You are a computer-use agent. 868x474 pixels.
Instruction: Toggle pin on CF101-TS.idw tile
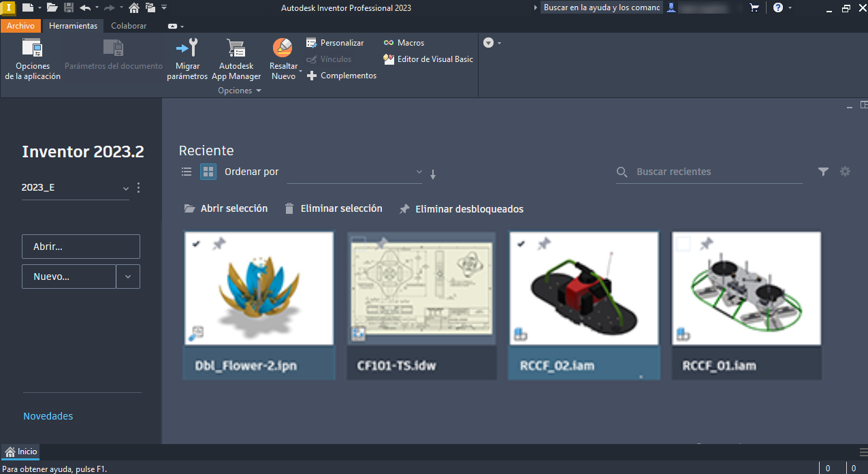tap(382, 243)
